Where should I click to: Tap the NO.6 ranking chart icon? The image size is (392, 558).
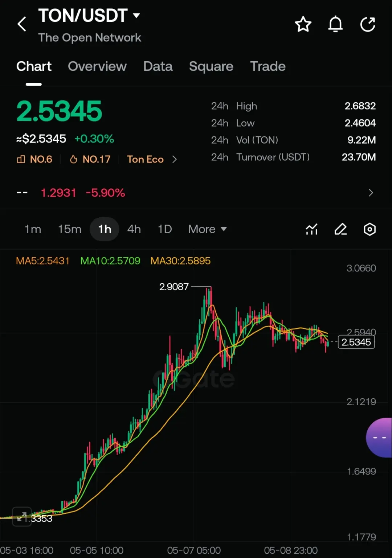(x=21, y=159)
